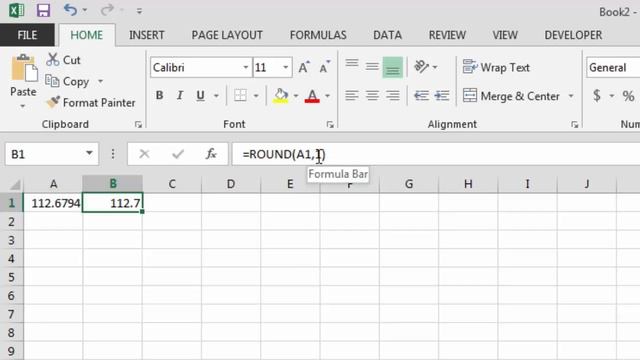
Task: Expand the underline style arrow
Action: click(x=216, y=96)
